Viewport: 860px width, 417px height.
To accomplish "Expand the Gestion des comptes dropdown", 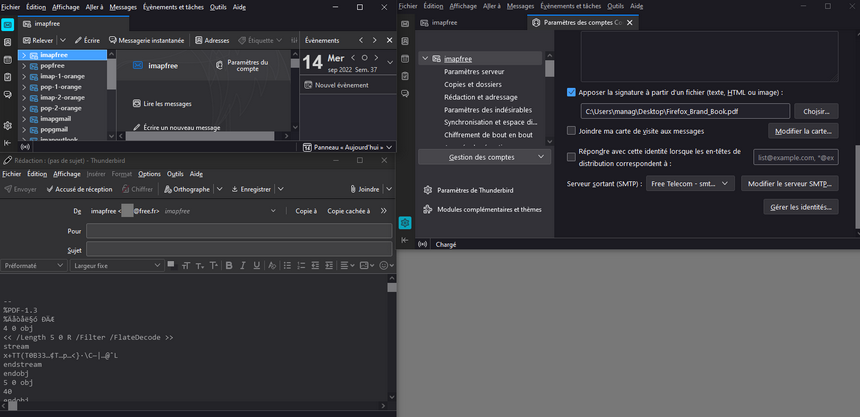I will pyautogui.click(x=485, y=157).
